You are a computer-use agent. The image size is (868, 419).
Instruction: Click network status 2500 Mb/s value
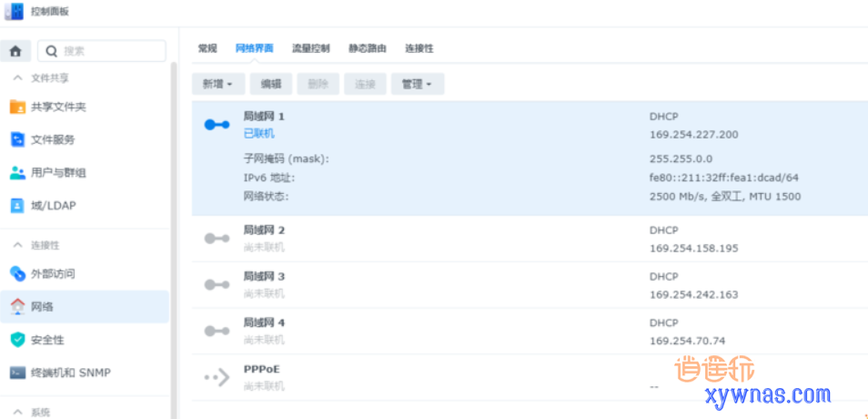tap(725, 197)
